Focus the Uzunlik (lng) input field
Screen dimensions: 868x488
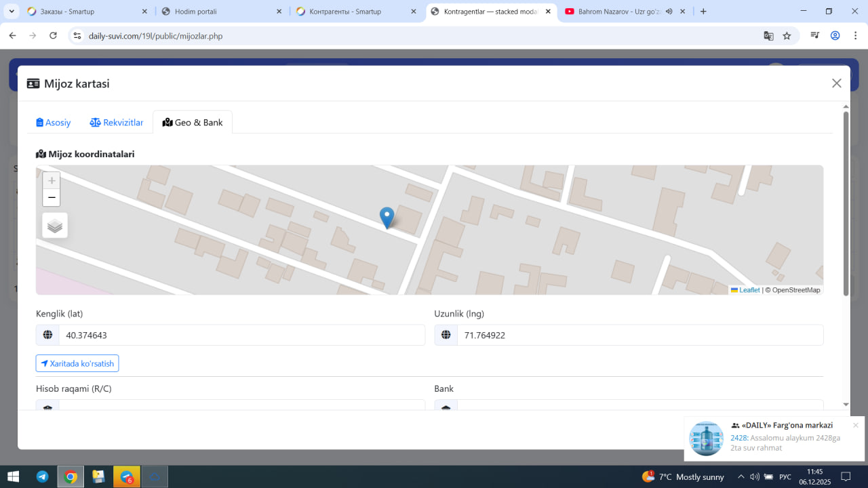point(640,335)
